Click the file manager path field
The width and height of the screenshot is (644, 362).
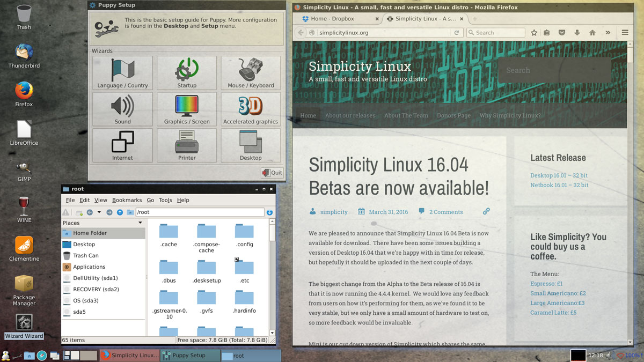(200, 212)
